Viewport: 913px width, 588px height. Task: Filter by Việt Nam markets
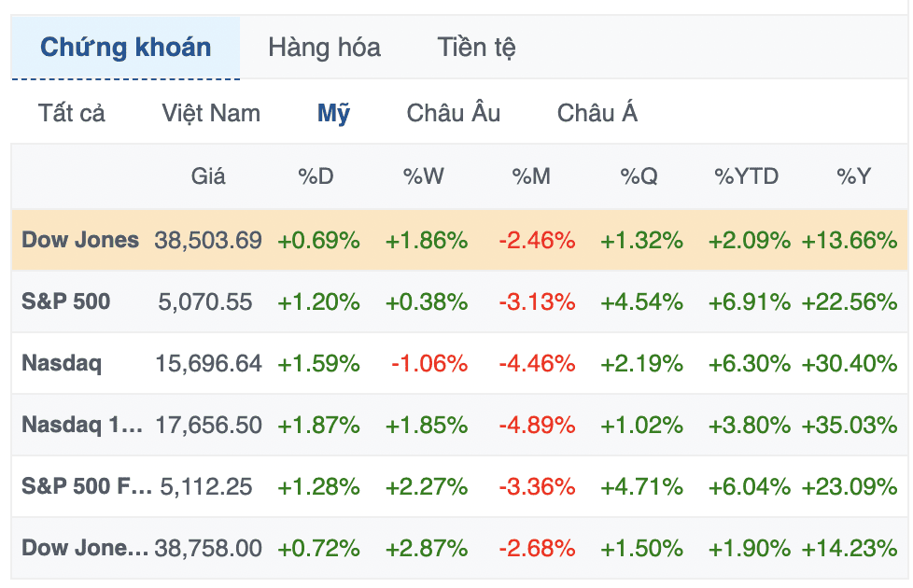coord(211,113)
